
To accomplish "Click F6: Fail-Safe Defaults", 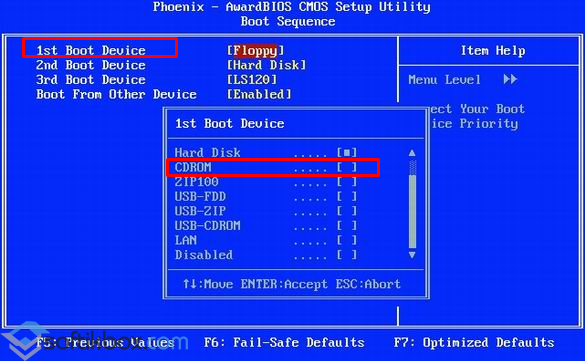I will (284, 342).
